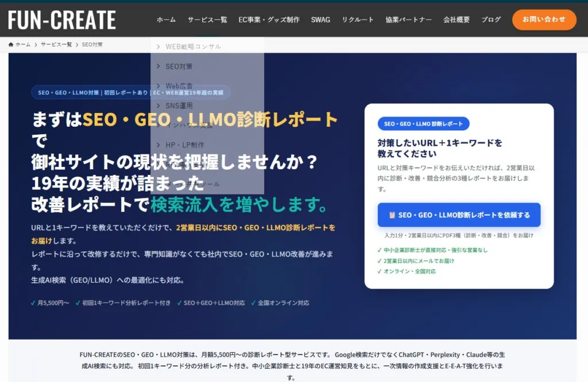
Task: Click chevron beside Web広告 entry
Action: [158, 86]
